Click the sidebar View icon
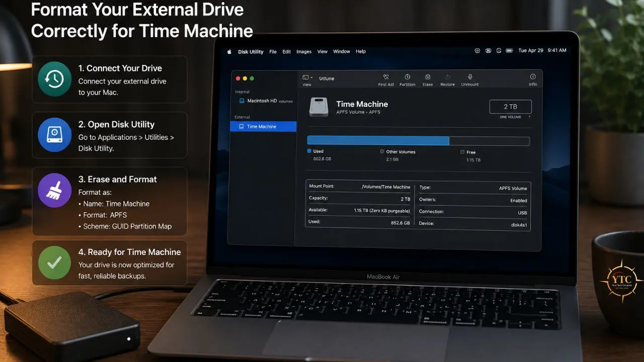The image size is (644, 362). pos(305,77)
